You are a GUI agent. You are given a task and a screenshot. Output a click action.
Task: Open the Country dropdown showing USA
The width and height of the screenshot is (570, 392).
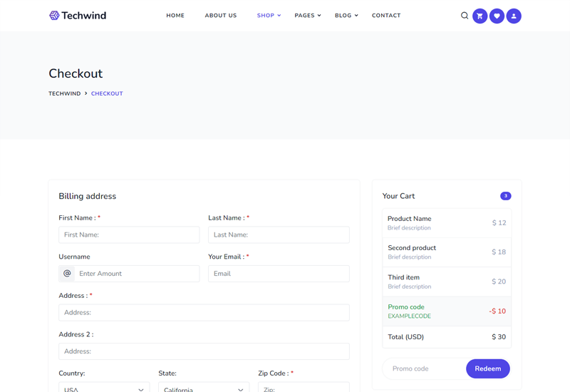click(104, 387)
